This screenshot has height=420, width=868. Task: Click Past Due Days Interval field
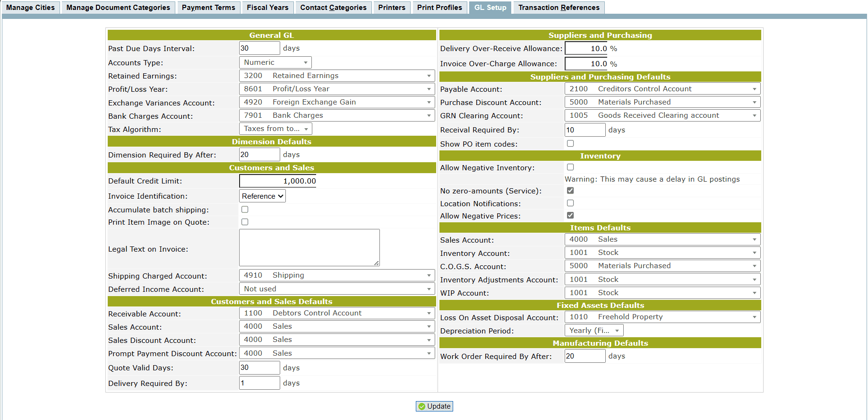(259, 48)
